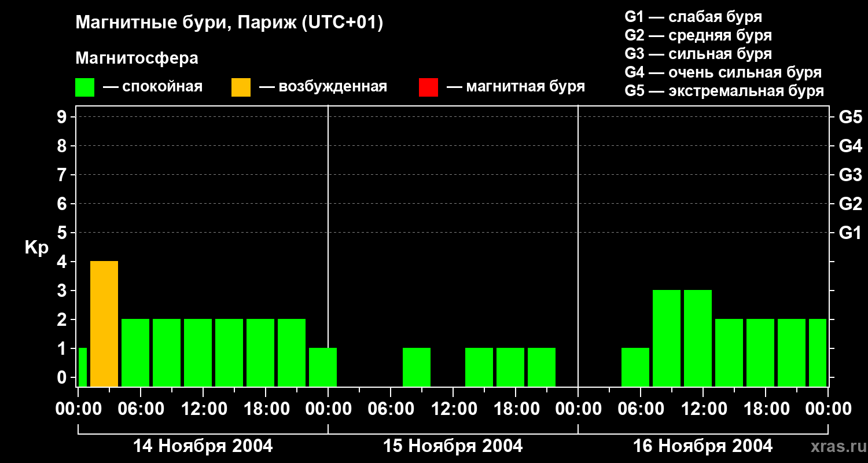
Task: Pick the red 'магнитная буря' legend swatch
Action: click(x=428, y=87)
